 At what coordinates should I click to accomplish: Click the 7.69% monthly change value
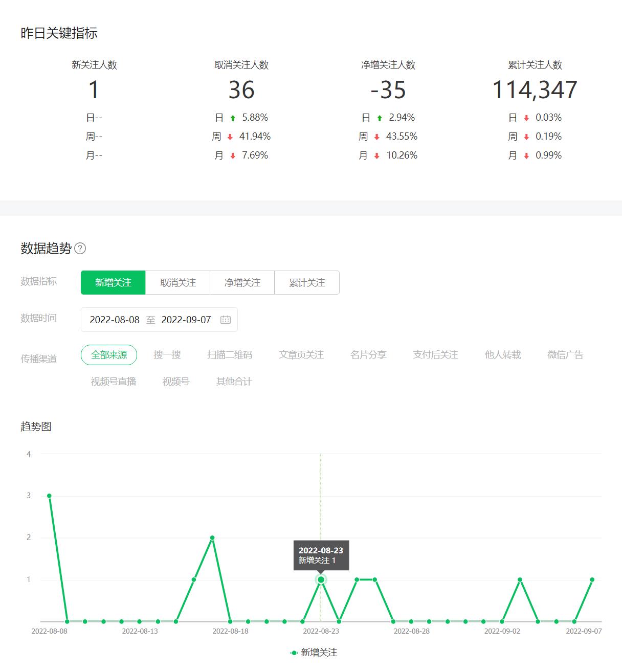(255, 155)
